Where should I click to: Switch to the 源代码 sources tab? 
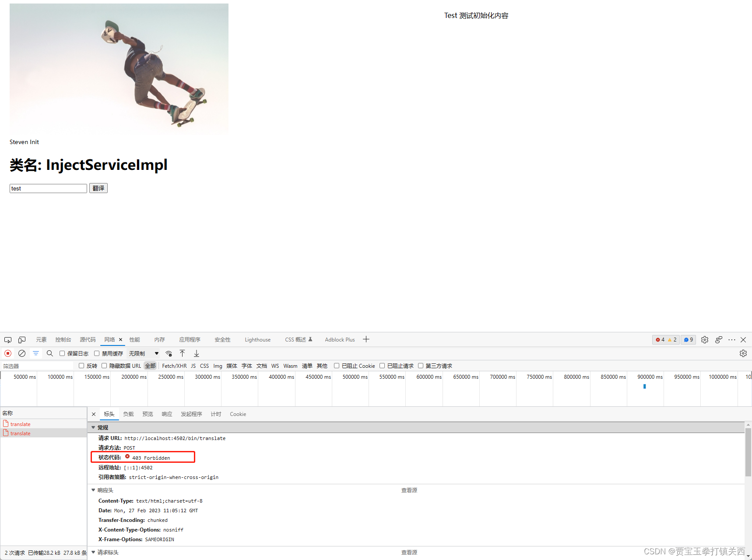click(x=88, y=340)
